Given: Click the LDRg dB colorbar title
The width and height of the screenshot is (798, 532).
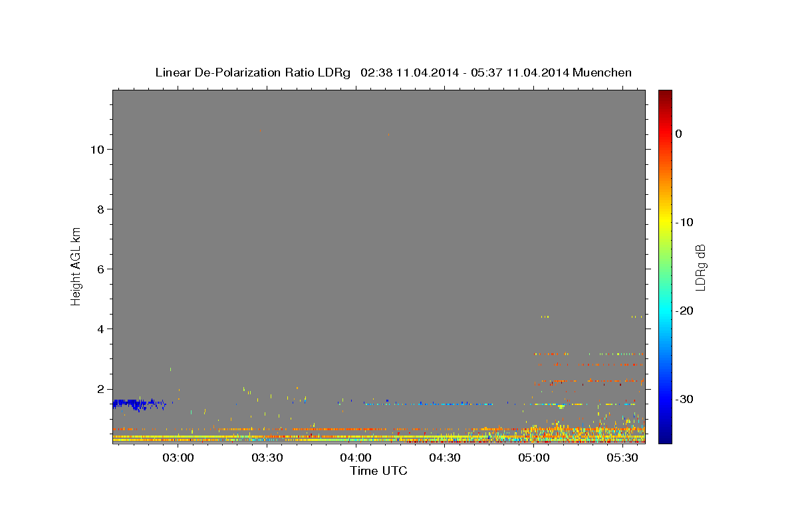Looking at the screenshot, I should coord(700,267).
